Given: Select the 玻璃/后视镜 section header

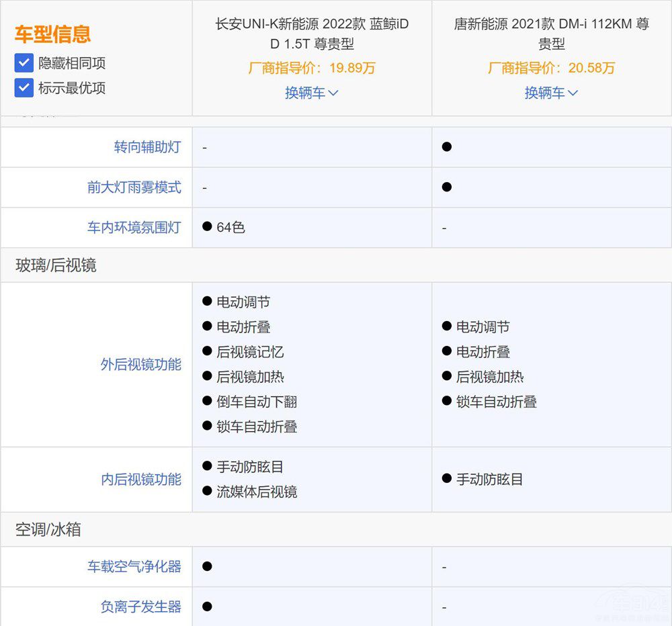Looking at the screenshot, I should [x=56, y=265].
